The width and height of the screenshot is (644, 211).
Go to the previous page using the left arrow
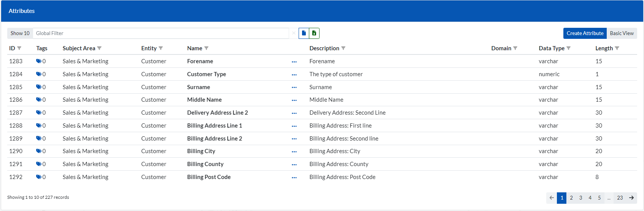[552, 198]
